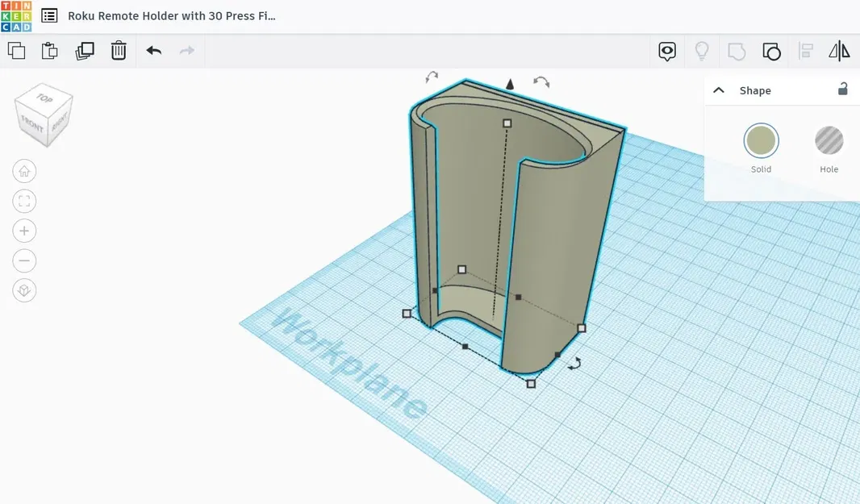Click the bottom rotation arrow near base
The width and height of the screenshot is (860, 504).
(574, 364)
